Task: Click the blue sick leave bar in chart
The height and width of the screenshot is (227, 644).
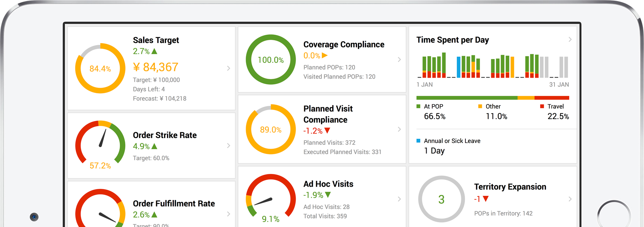Action: point(459,67)
